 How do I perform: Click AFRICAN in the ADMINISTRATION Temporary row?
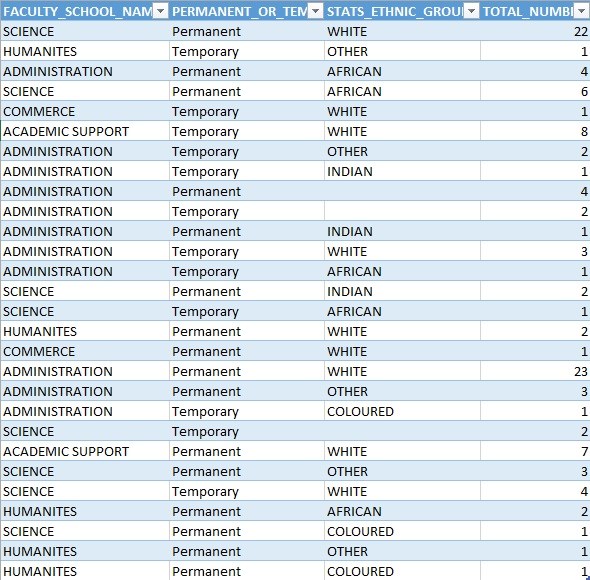click(x=354, y=272)
